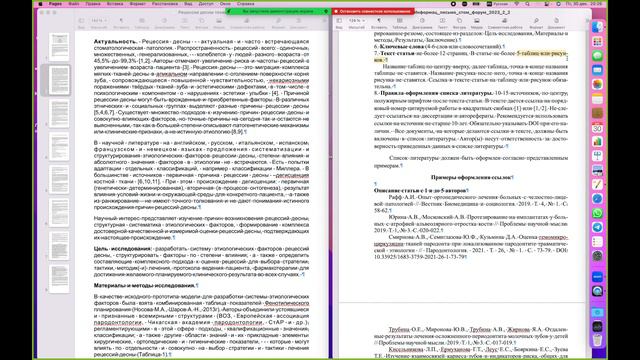Open the Вид (View) menu in menu bar

pos(188,4)
